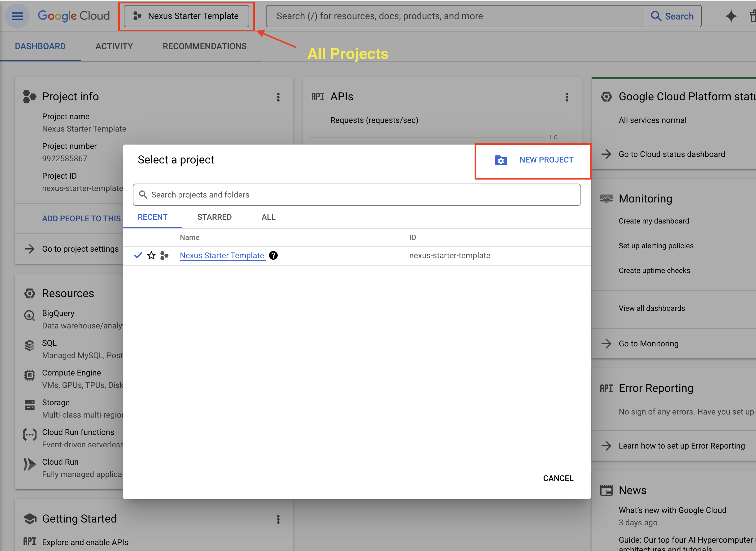Open BigQuery resource

coord(58,314)
